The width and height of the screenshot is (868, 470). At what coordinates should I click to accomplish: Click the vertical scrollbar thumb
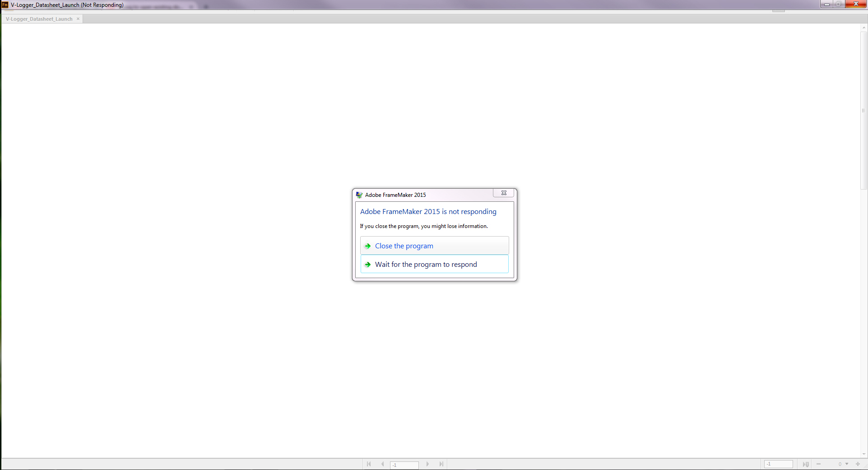point(863,110)
